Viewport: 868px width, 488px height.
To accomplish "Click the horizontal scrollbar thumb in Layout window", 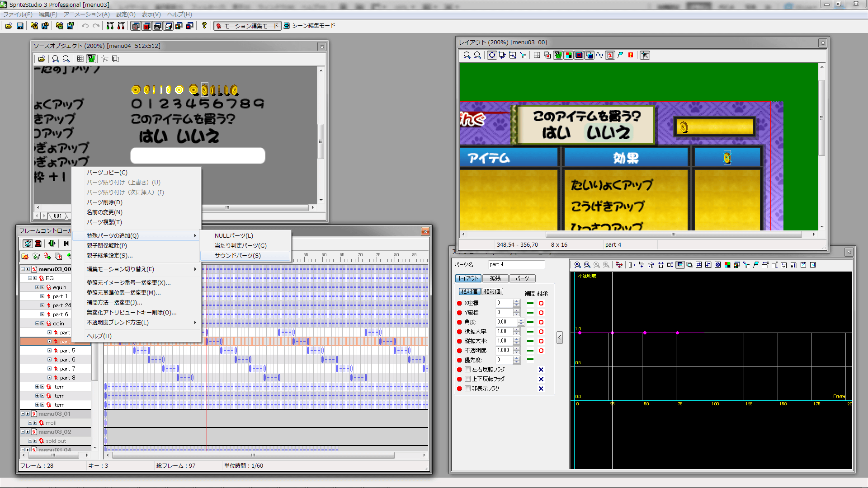I will pos(674,234).
